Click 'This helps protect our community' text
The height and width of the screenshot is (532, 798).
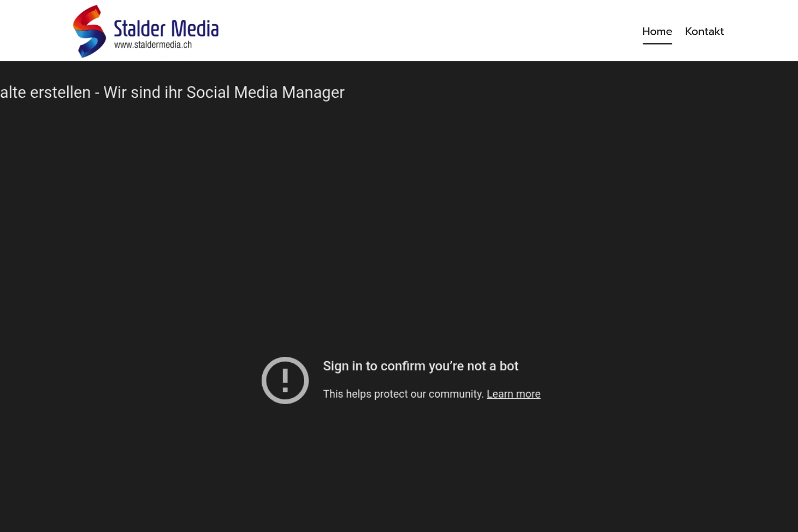coord(403,394)
